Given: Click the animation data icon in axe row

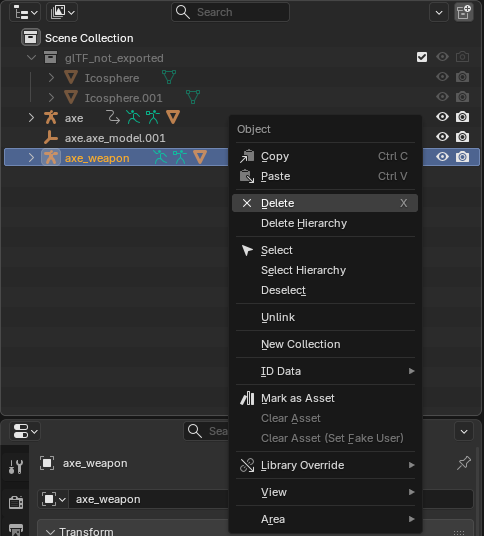Looking at the screenshot, I should 113,117.
